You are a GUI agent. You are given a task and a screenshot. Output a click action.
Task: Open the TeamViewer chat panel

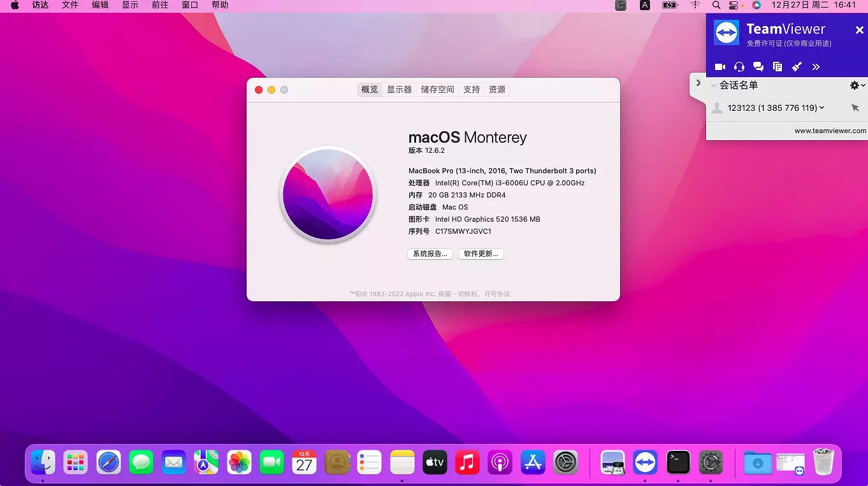tap(758, 66)
